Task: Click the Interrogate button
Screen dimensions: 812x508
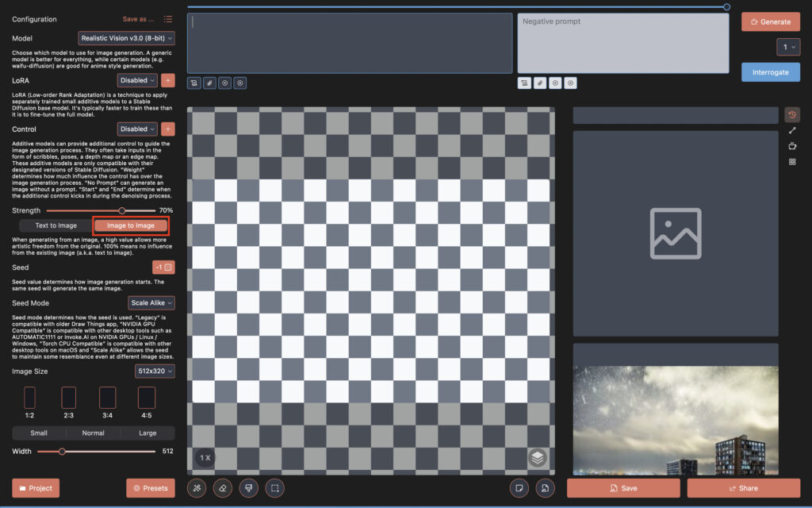Action: click(x=770, y=71)
